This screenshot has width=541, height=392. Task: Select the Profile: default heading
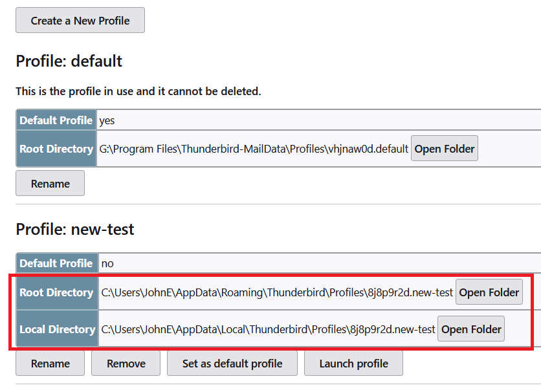tap(69, 61)
